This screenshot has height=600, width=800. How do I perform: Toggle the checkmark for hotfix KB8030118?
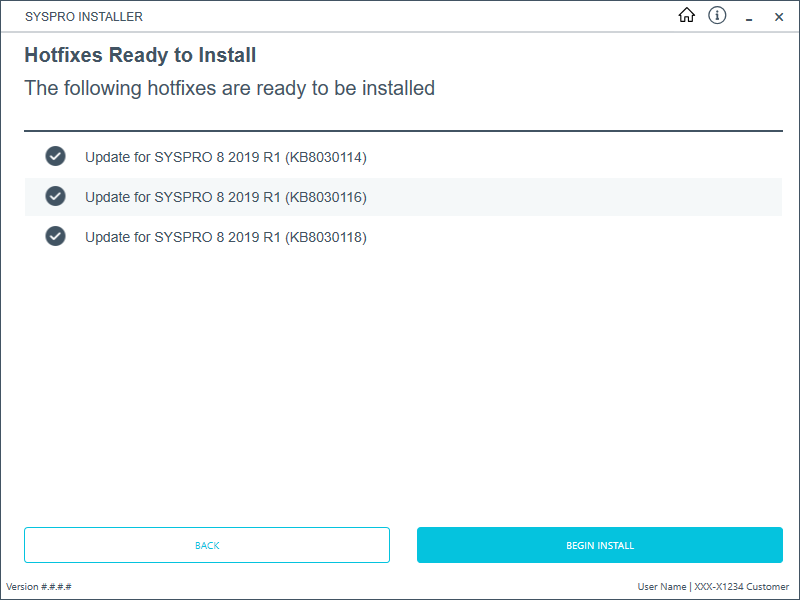[x=55, y=236]
